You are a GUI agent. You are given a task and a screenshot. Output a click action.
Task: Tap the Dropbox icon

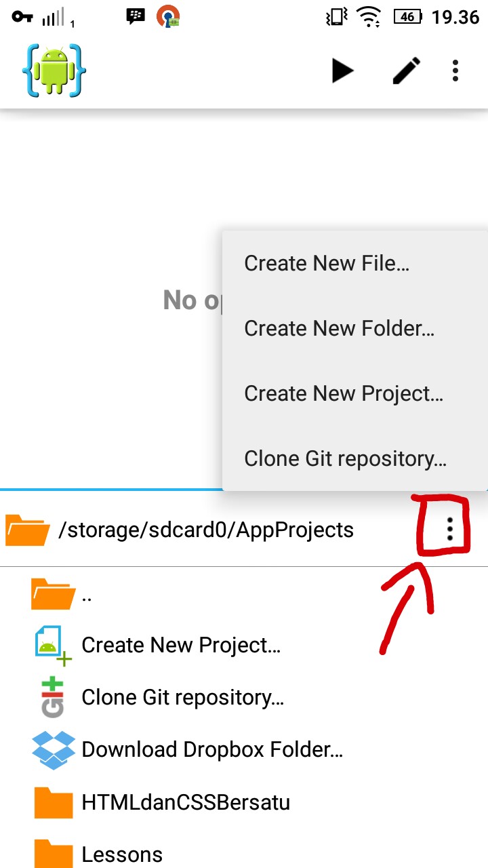pos(54,749)
